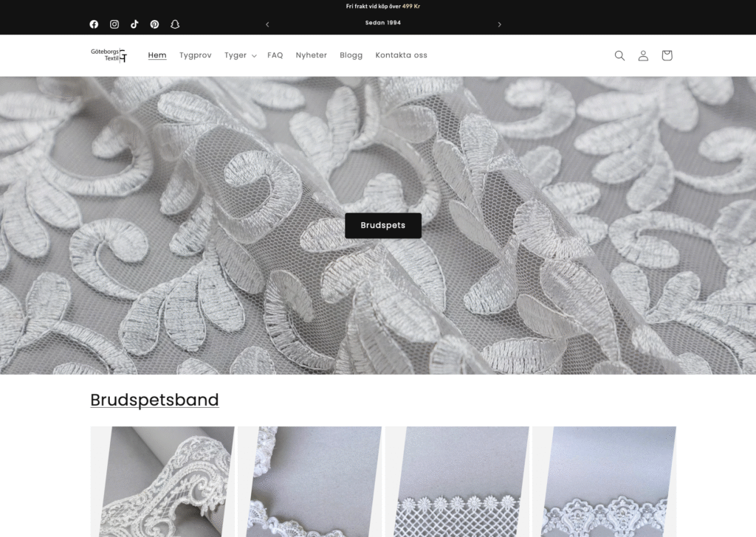The height and width of the screenshot is (537, 756).
Task: Click the 'Fri frakt vid köp över 499 Kr' text
Action: coord(383,6)
